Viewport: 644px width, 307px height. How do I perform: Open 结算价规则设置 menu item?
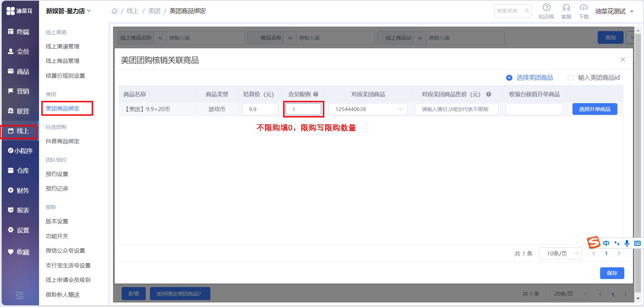[x=65, y=76]
